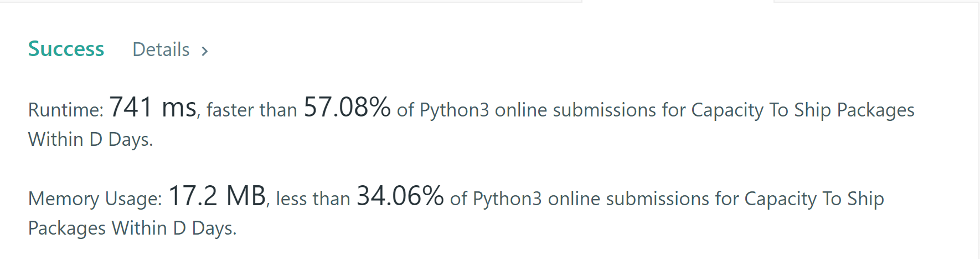Click the words 'less than'

(313, 199)
